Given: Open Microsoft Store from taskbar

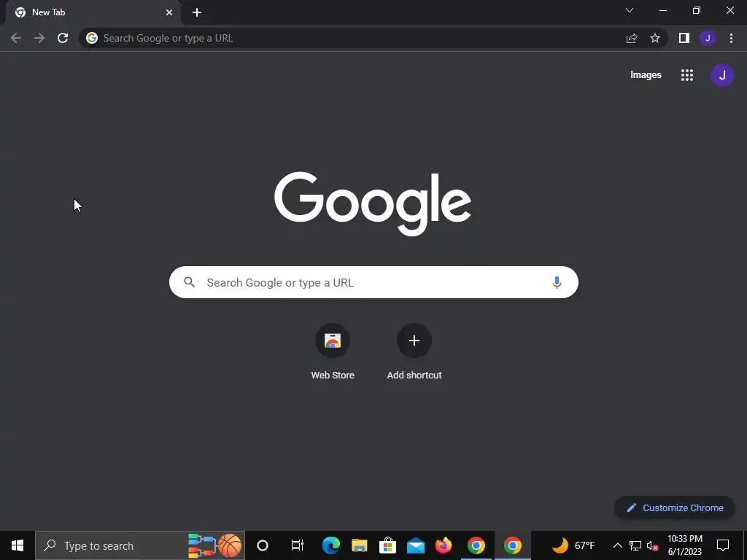Looking at the screenshot, I should coord(387,545).
